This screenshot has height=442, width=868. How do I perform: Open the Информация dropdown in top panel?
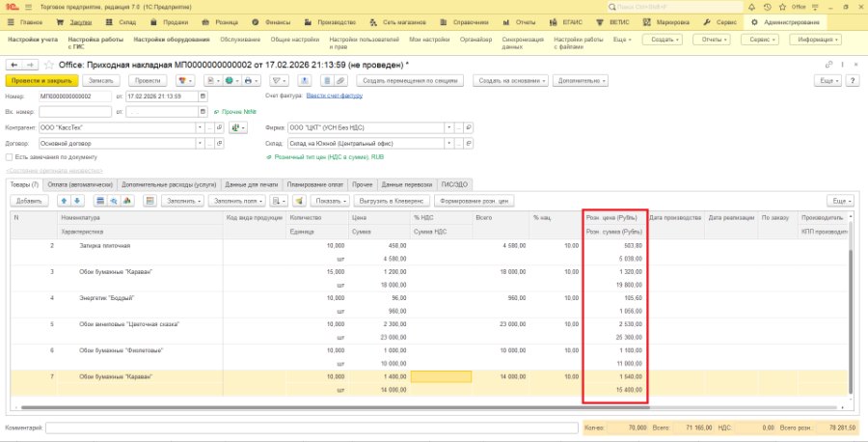(x=815, y=40)
